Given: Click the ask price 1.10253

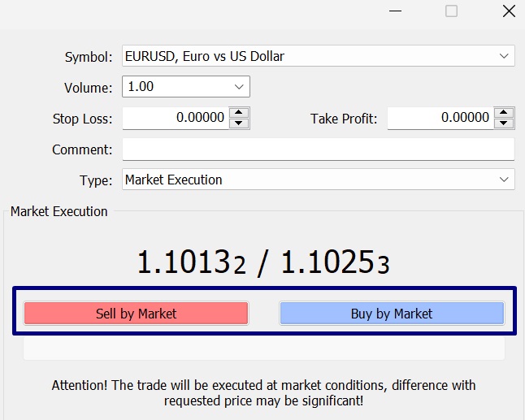Looking at the screenshot, I should click(336, 262).
